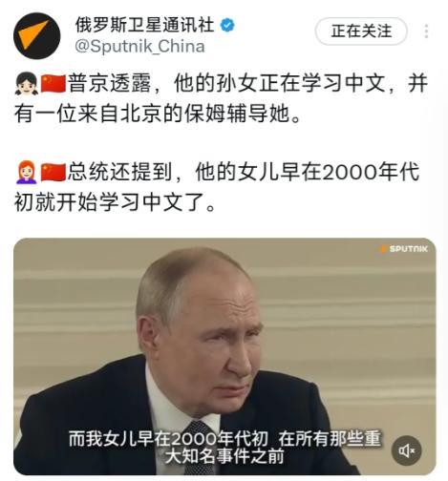The width and height of the screenshot is (448, 481).
Task: Click the China flag emoji in the first paragraph
Action: coord(53,84)
